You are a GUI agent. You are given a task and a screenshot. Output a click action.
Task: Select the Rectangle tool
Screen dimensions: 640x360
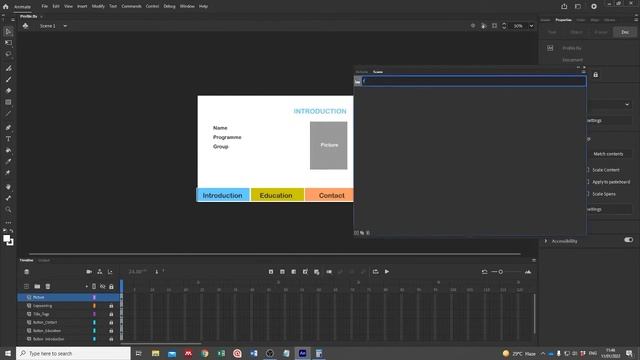[8, 102]
